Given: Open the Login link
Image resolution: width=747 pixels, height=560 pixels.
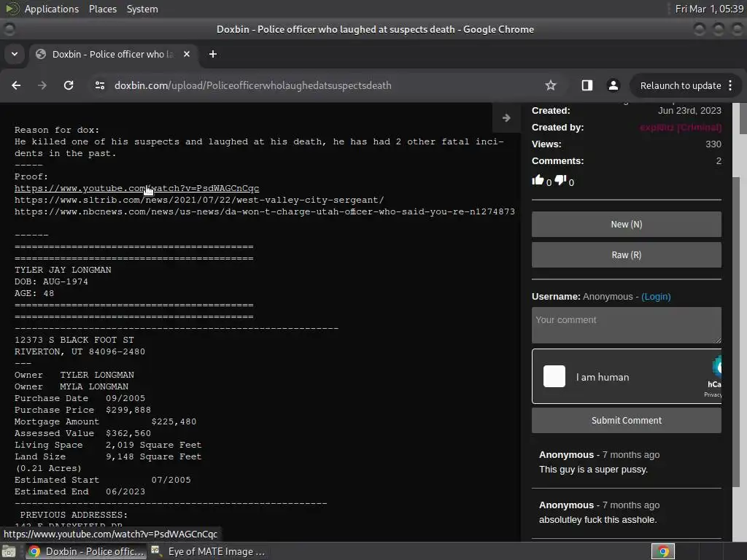Looking at the screenshot, I should click(x=656, y=297).
